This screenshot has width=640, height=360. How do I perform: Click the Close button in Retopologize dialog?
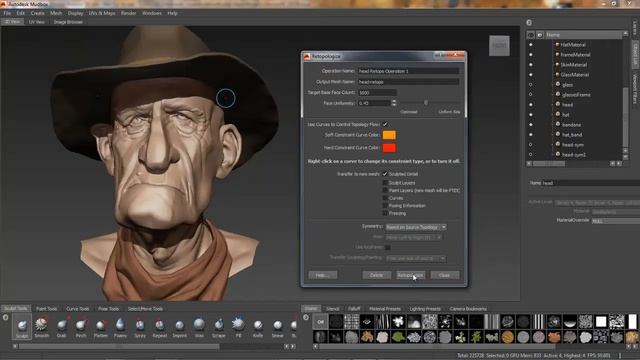tap(444, 275)
